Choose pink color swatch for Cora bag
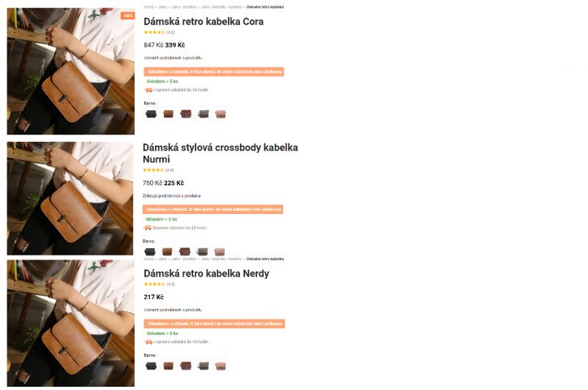Image resolution: width=588 pixels, height=390 pixels. coord(221,114)
